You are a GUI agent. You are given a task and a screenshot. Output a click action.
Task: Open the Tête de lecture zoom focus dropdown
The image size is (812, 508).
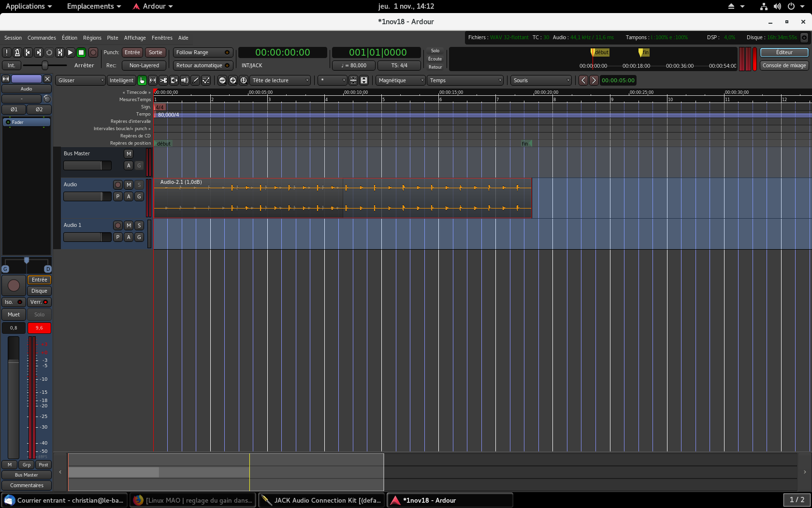pyautogui.click(x=280, y=80)
